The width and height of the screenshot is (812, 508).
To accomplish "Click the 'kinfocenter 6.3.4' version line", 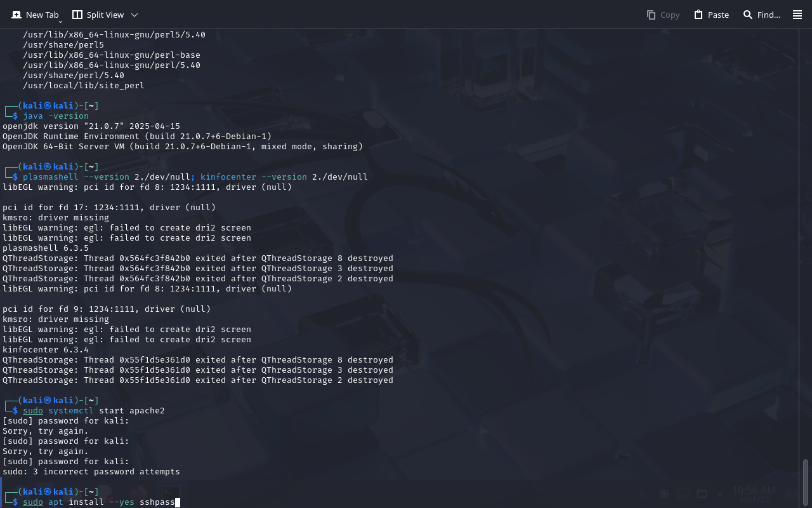I will coord(46,350).
